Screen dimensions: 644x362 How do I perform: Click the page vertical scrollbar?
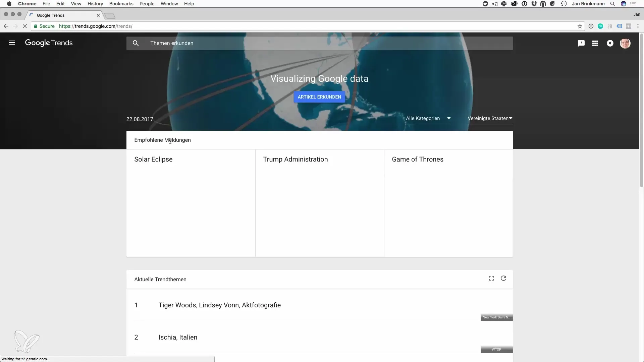(x=642, y=111)
